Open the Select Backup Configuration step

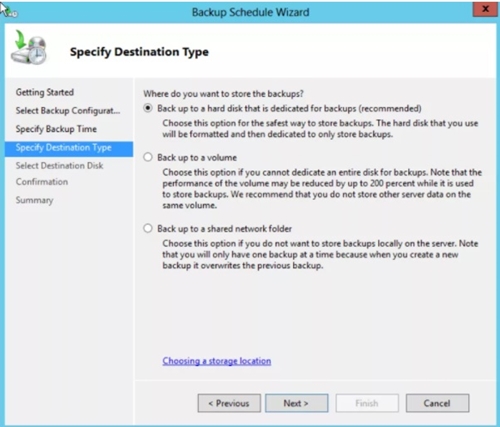click(68, 111)
